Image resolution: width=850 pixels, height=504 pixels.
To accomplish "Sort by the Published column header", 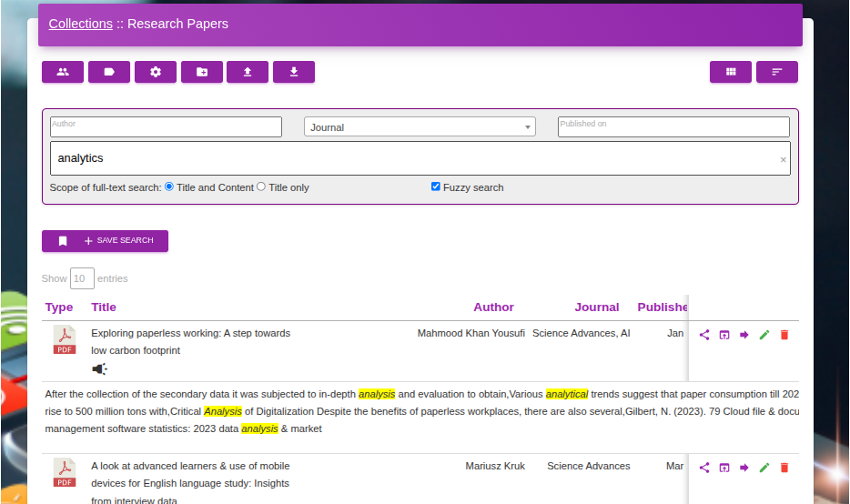I will click(x=663, y=307).
